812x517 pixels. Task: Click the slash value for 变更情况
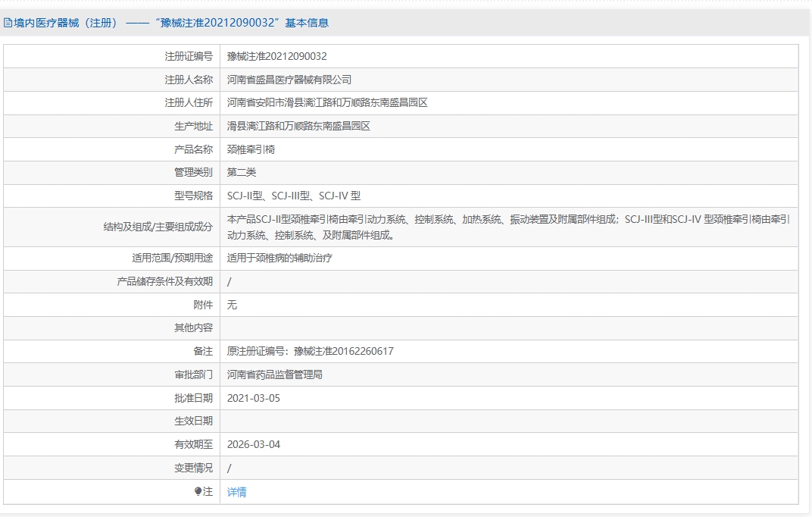[230, 468]
